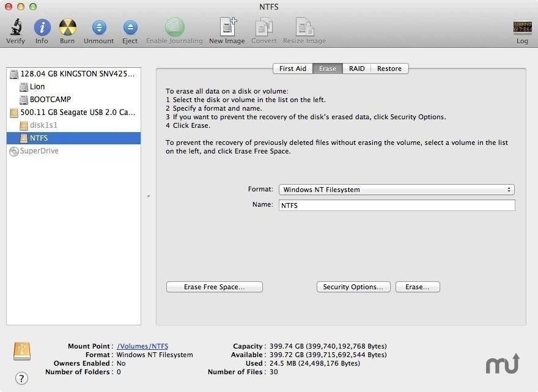The image size is (538, 392).
Task: Switch to the RAID tab
Action: pyautogui.click(x=357, y=68)
